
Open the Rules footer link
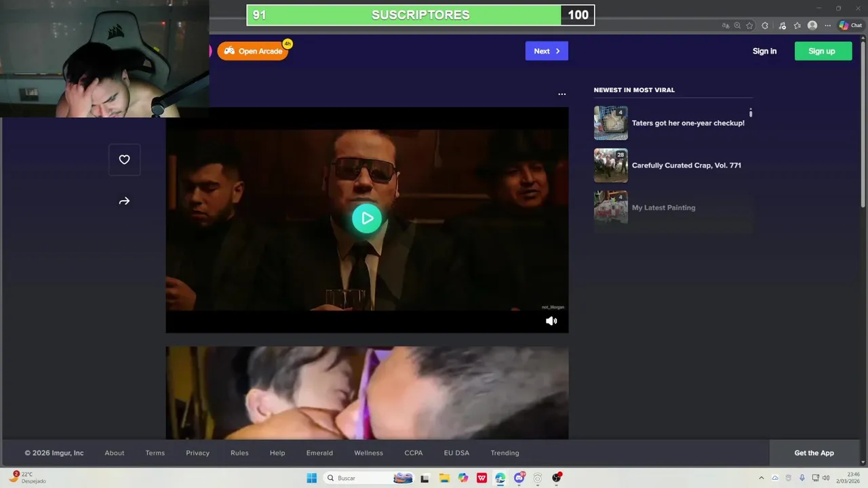point(239,453)
